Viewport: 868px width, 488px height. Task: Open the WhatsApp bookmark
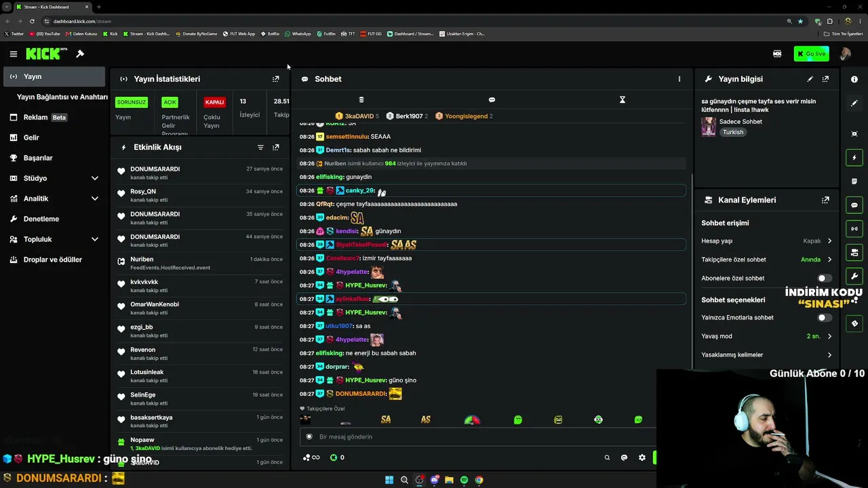298,34
